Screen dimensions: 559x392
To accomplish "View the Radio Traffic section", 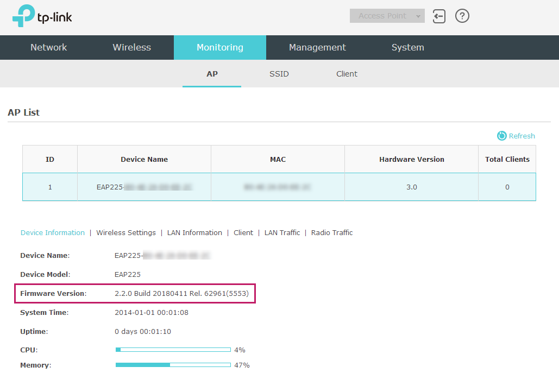I will pyautogui.click(x=332, y=232).
